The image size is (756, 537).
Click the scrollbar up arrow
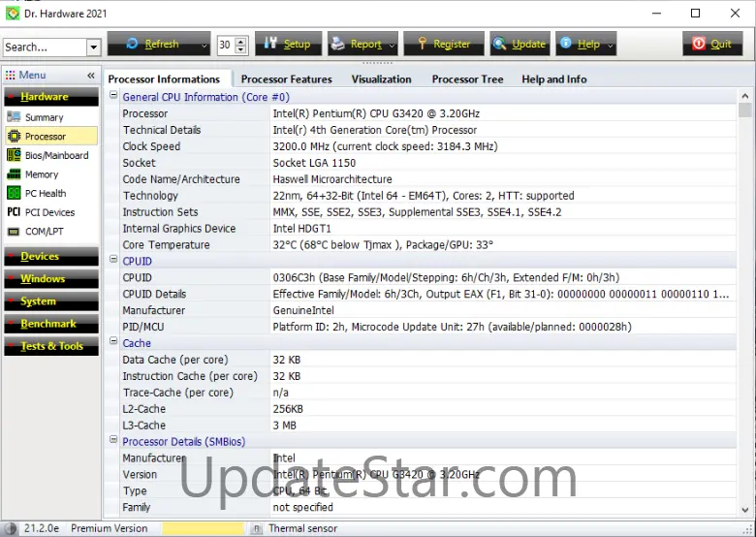click(x=745, y=96)
